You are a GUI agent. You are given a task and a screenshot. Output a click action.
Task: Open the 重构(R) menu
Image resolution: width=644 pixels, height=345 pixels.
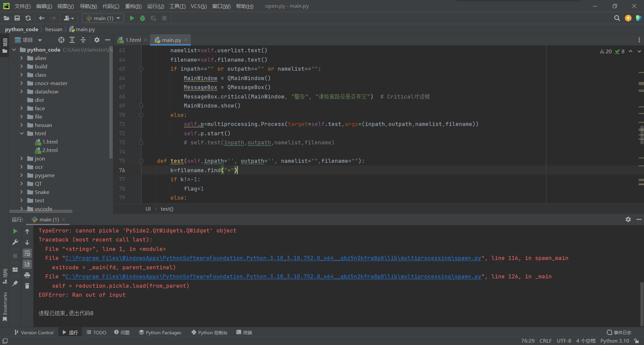click(x=133, y=6)
